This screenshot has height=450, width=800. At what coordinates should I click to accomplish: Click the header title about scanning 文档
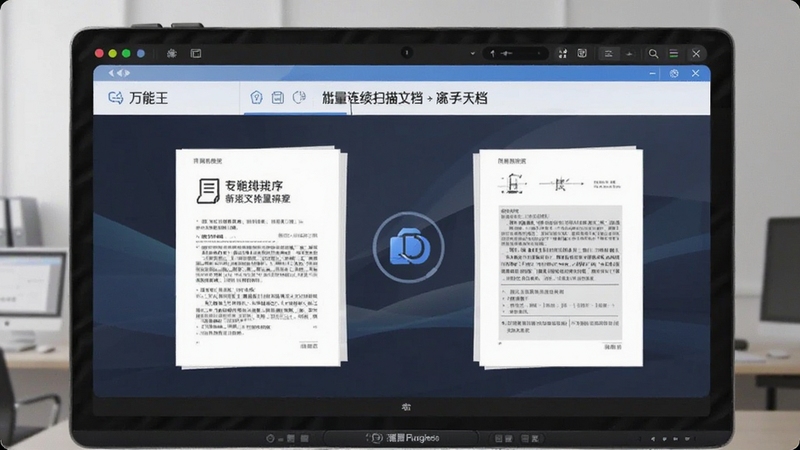coord(405,98)
